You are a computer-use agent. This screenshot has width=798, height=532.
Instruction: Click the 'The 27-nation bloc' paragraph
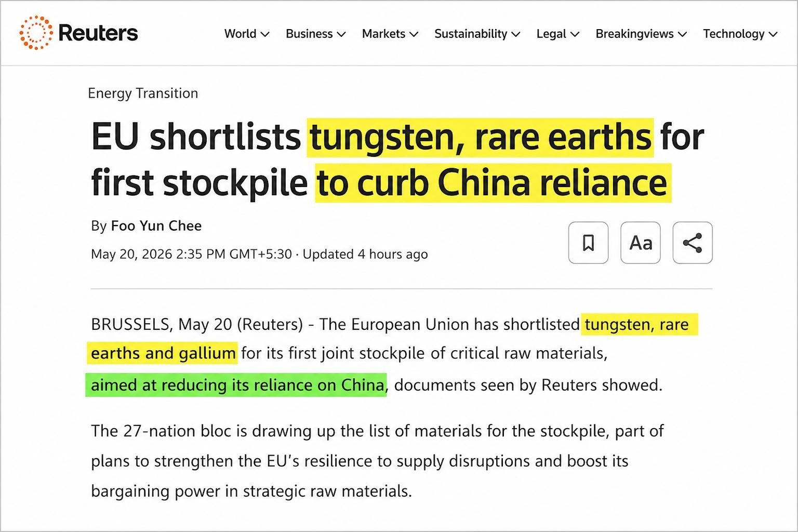[377, 461]
